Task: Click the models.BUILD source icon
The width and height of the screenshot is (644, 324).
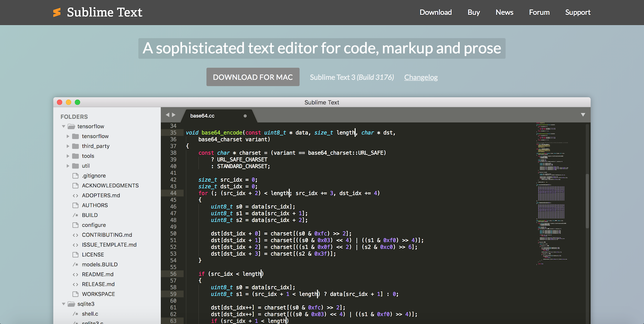Action: (75, 265)
